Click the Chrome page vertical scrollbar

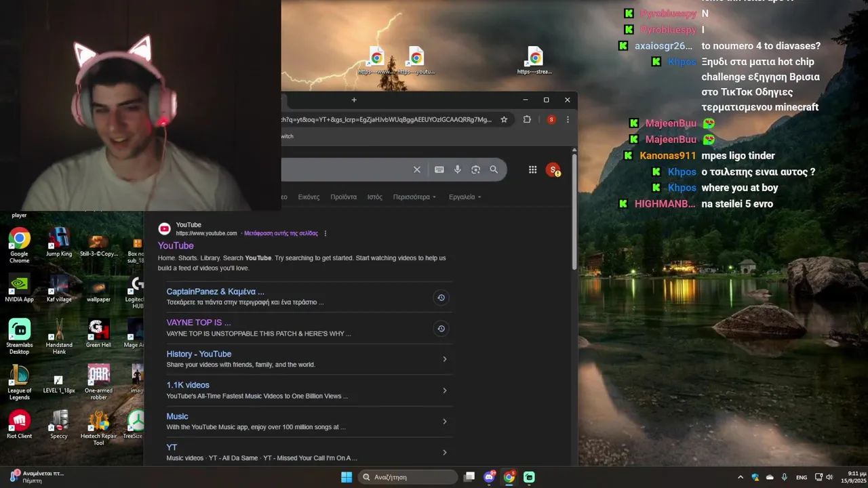[574, 211]
